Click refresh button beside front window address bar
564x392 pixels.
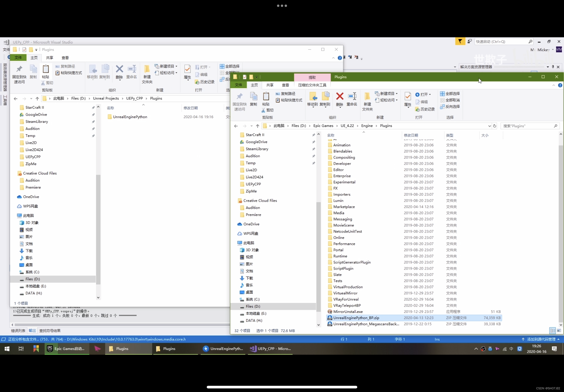coord(494,126)
